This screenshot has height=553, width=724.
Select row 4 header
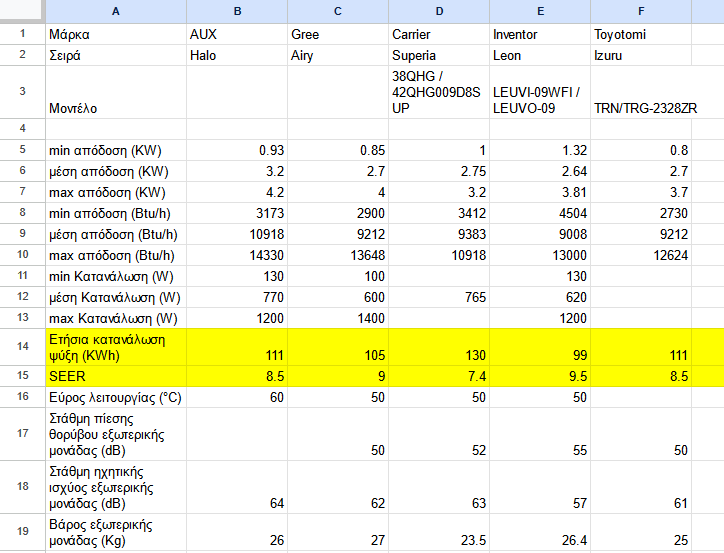pos(23,129)
